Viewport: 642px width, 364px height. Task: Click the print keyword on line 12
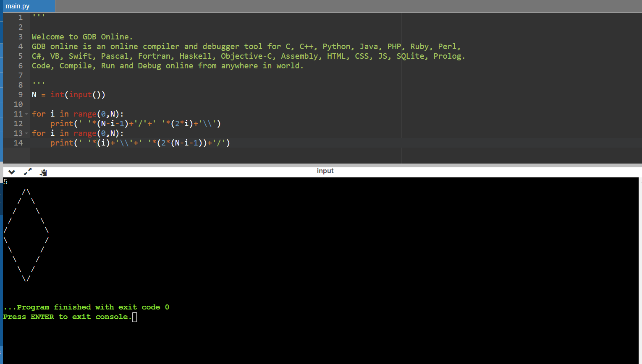(62, 124)
